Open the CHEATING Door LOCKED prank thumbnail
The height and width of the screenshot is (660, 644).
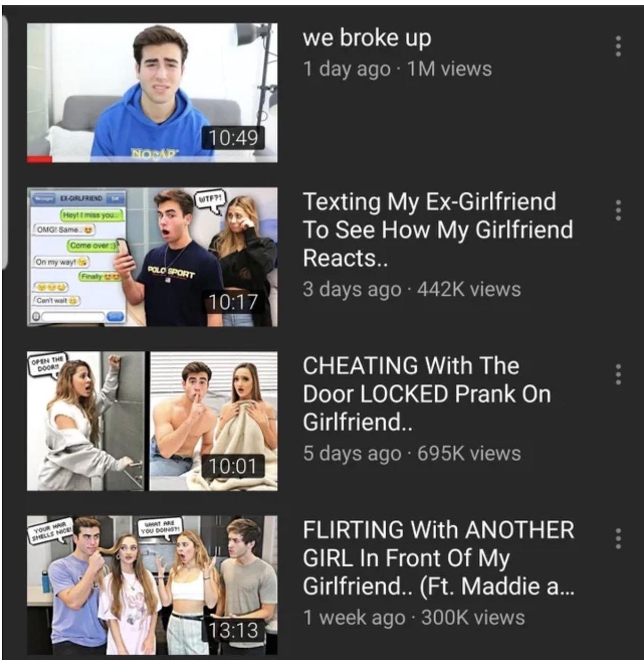pyautogui.click(x=152, y=421)
